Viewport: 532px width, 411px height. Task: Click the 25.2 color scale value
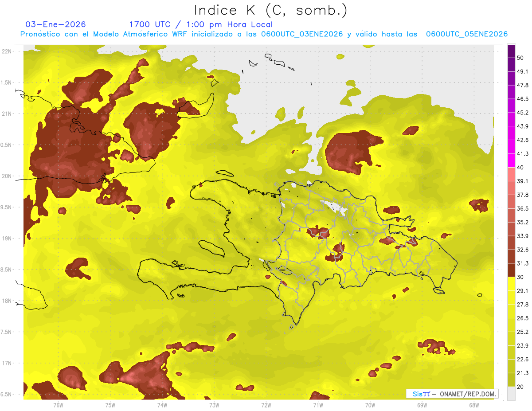(523, 332)
